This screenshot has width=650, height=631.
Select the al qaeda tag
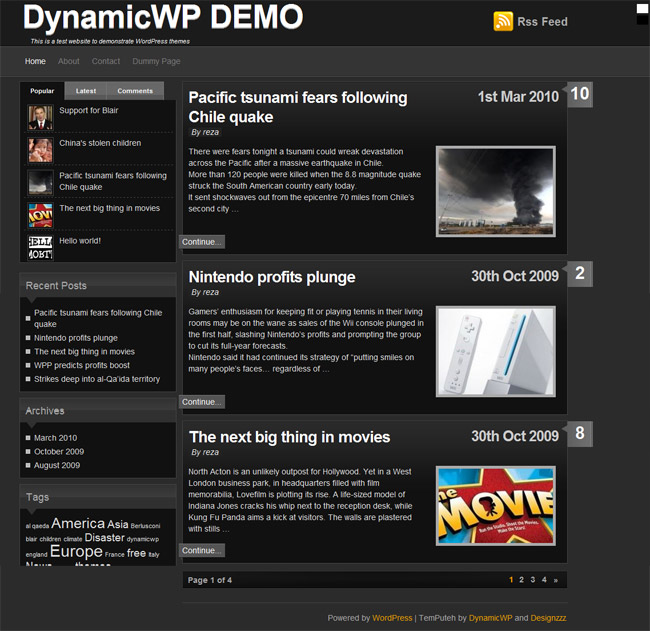(37, 526)
